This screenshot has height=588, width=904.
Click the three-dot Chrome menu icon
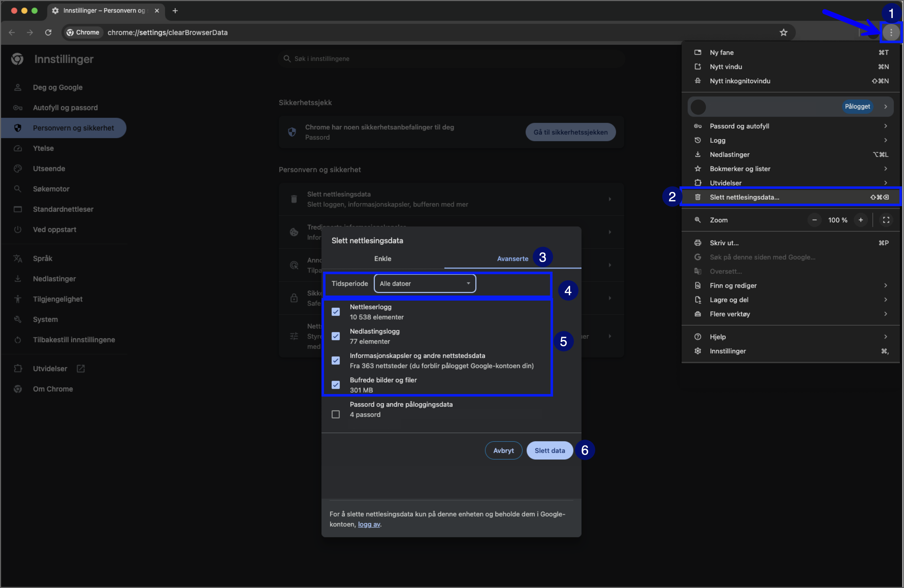(x=891, y=32)
